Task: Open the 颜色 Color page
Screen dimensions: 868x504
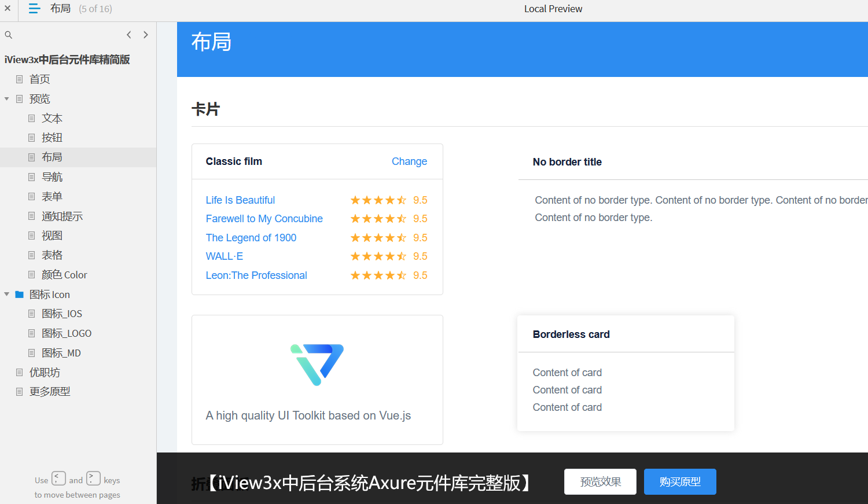Action: click(x=64, y=275)
